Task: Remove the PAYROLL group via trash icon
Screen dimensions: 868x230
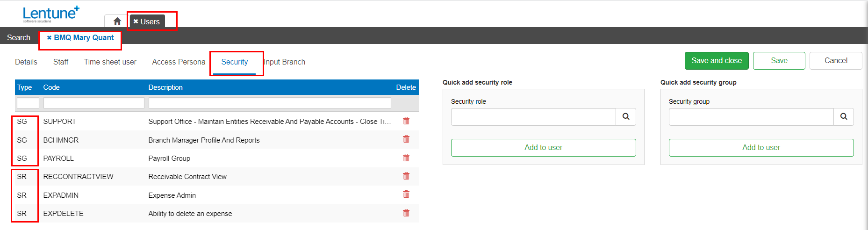Action: pos(406,158)
